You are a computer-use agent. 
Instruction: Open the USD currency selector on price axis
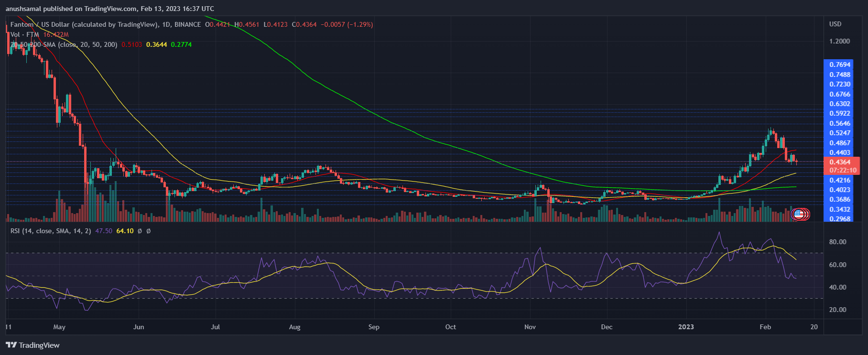[x=835, y=24]
